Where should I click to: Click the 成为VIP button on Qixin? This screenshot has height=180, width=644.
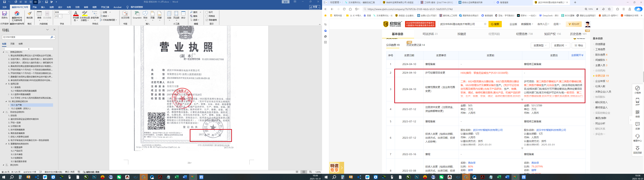(573, 24)
